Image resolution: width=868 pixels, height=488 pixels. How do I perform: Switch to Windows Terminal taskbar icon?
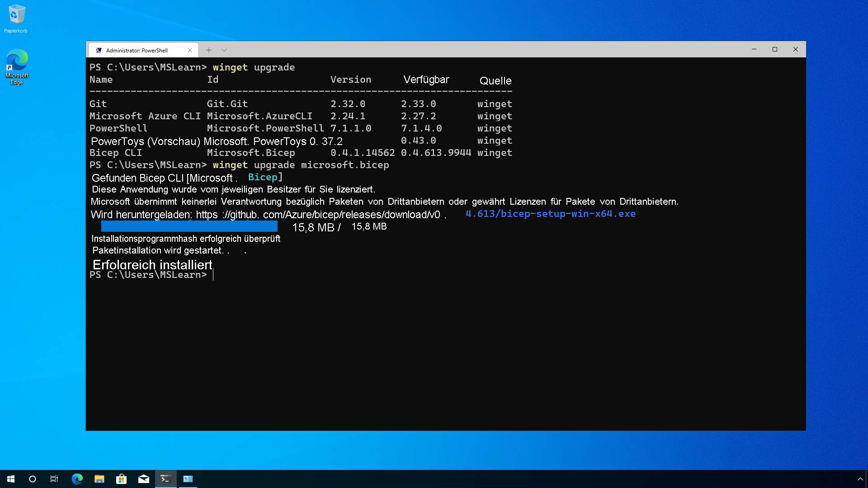click(x=166, y=479)
